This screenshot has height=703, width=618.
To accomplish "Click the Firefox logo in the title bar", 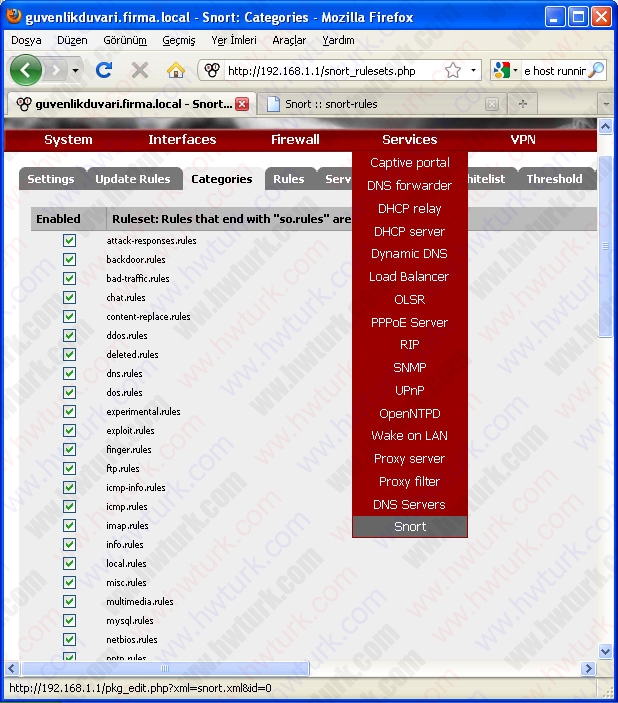I will coord(14,16).
